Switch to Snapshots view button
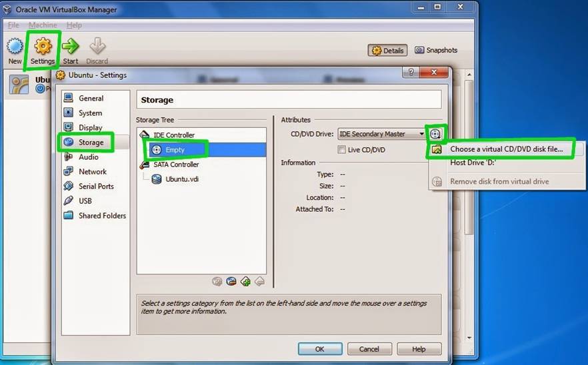Viewport: 588px width, 365px height. click(x=436, y=50)
